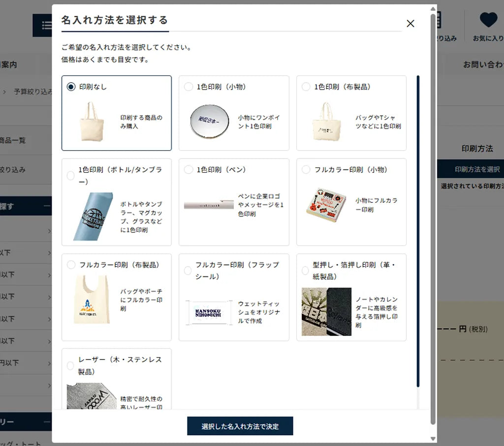
Task: Click the pen product image
Action: click(209, 204)
